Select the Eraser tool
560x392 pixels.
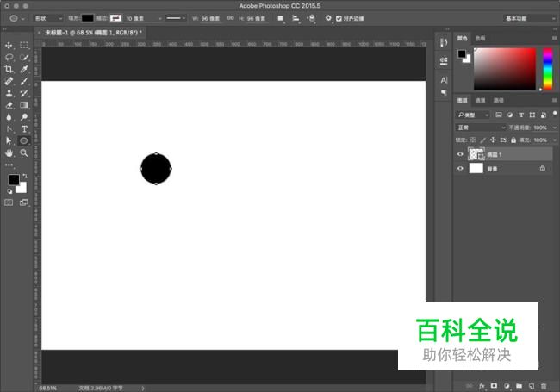click(x=9, y=105)
